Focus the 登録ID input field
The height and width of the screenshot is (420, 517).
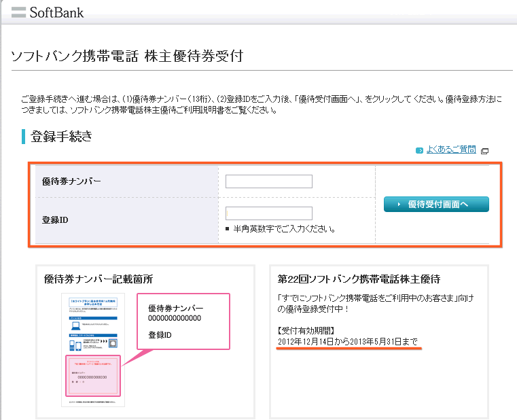pos(268,213)
